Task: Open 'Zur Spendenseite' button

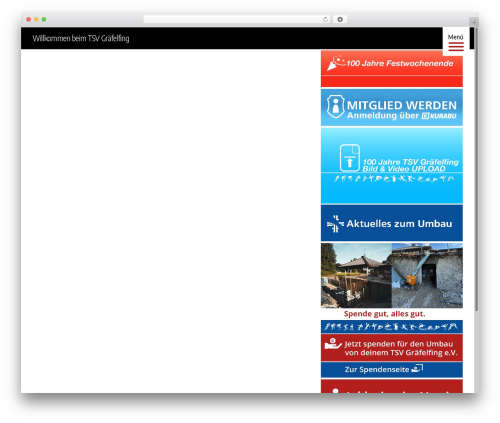Action: click(392, 369)
